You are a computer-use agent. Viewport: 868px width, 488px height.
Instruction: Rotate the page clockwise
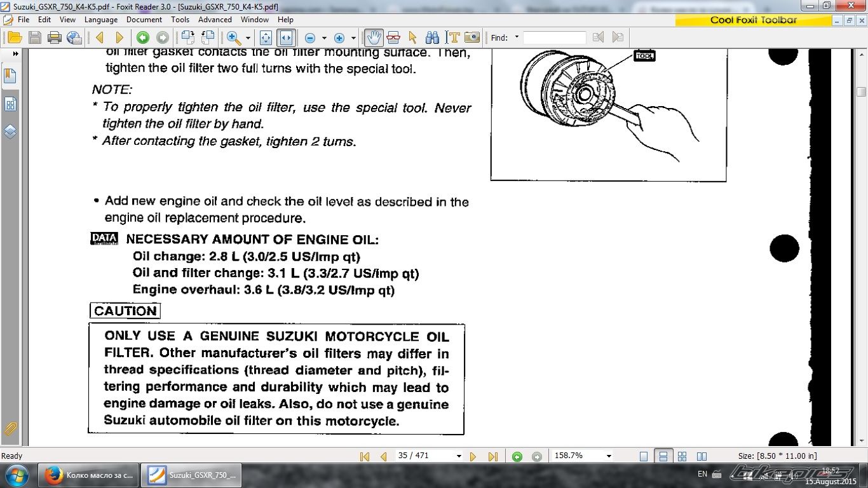coord(188,37)
